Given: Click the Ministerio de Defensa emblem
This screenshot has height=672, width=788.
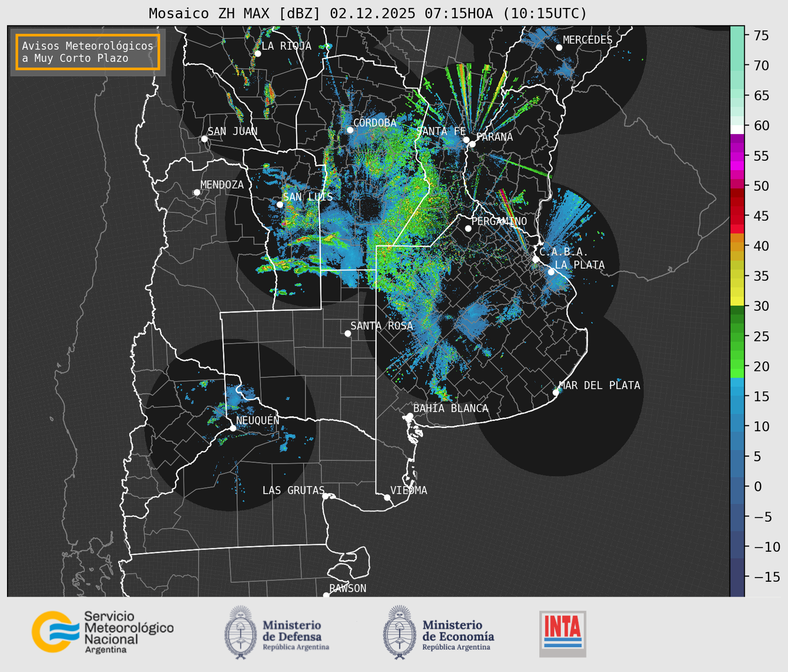Looking at the screenshot, I should pyautogui.click(x=241, y=633).
